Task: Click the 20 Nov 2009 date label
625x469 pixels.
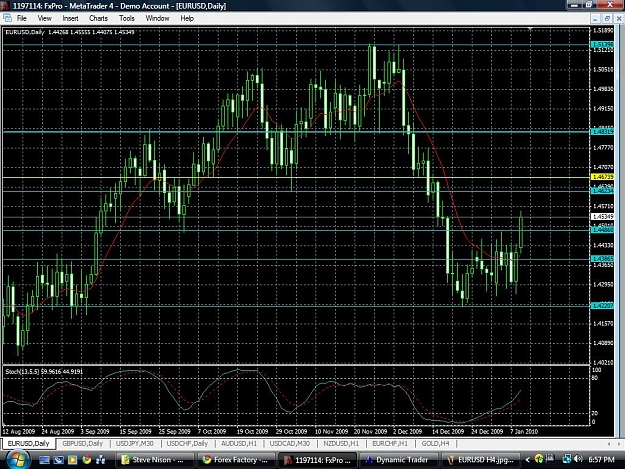Action: (x=370, y=432)
